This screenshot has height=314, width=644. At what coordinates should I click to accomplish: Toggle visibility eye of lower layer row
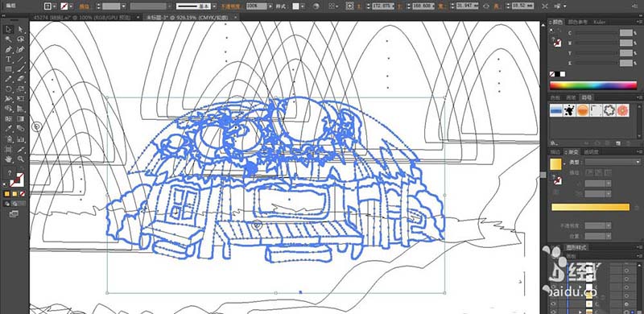tap(553, 304)
